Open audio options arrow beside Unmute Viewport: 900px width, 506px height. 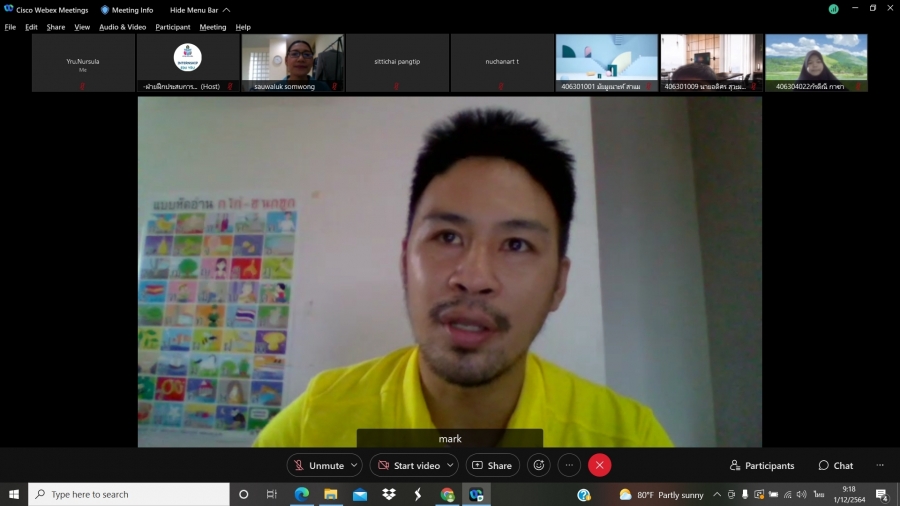(354, 465)
